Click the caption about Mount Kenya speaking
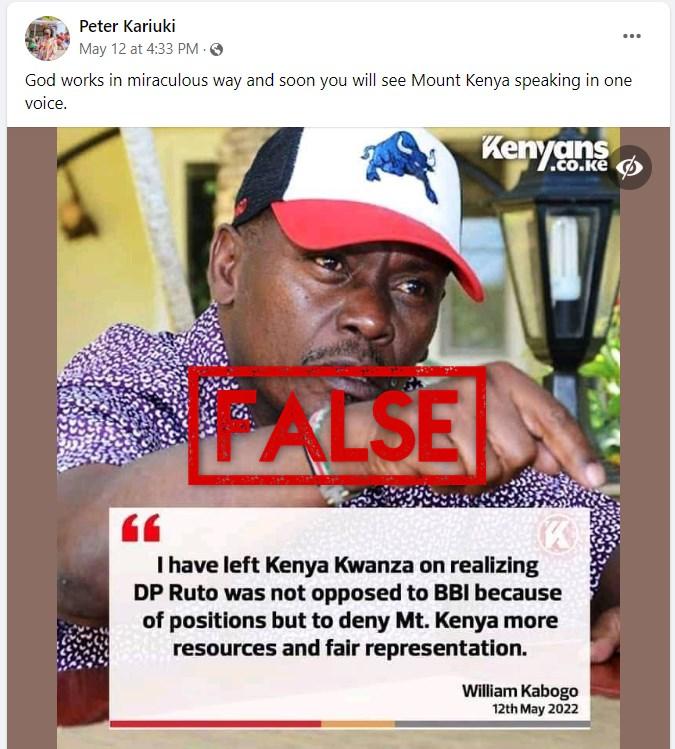 click(x=328, y=91)
